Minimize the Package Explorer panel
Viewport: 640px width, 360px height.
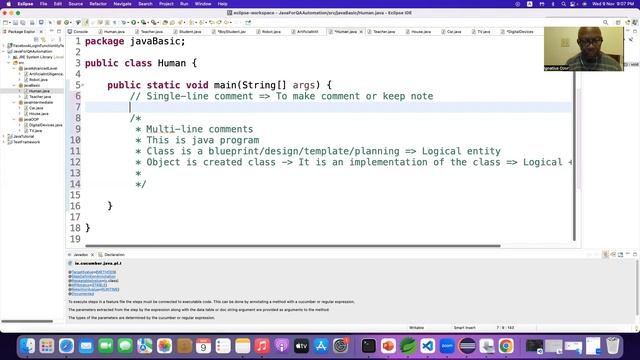click(52, 31)
